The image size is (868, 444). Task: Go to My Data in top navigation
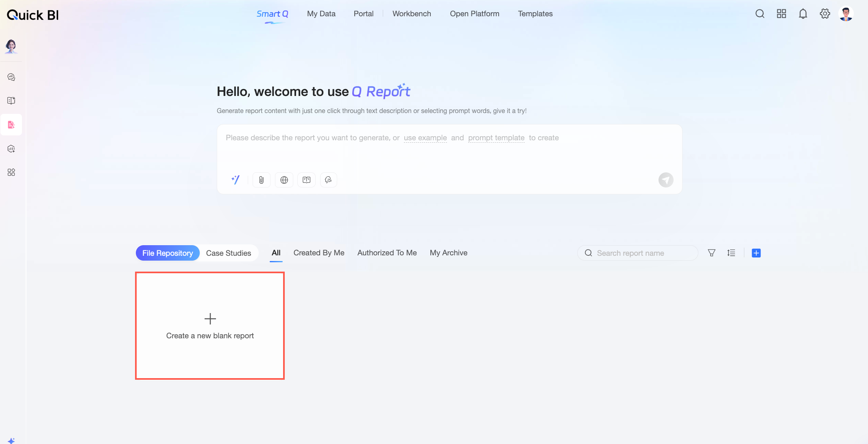321,14
